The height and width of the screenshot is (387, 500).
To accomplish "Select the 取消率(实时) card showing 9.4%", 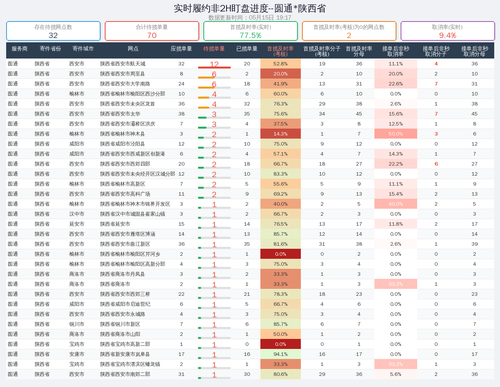I will click(447, 31).
